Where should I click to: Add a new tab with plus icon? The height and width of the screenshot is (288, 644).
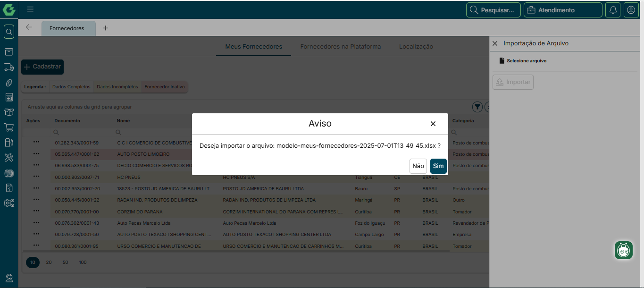pyautogui.click(x=105, y=28)
